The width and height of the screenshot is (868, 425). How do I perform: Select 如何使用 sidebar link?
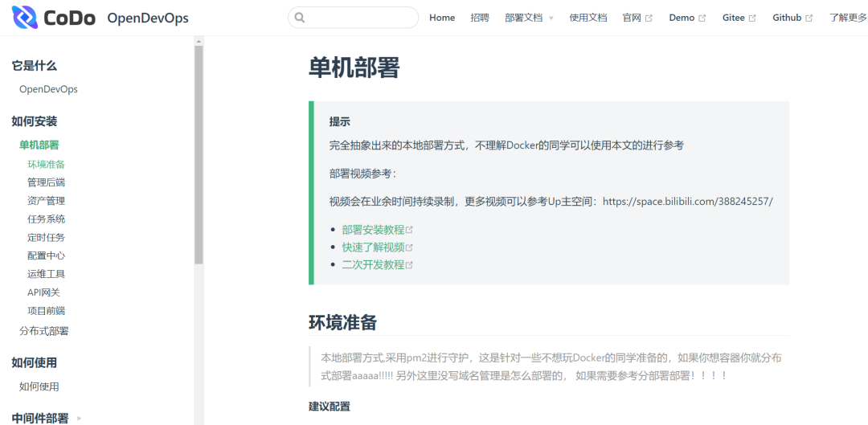[39, 386]
